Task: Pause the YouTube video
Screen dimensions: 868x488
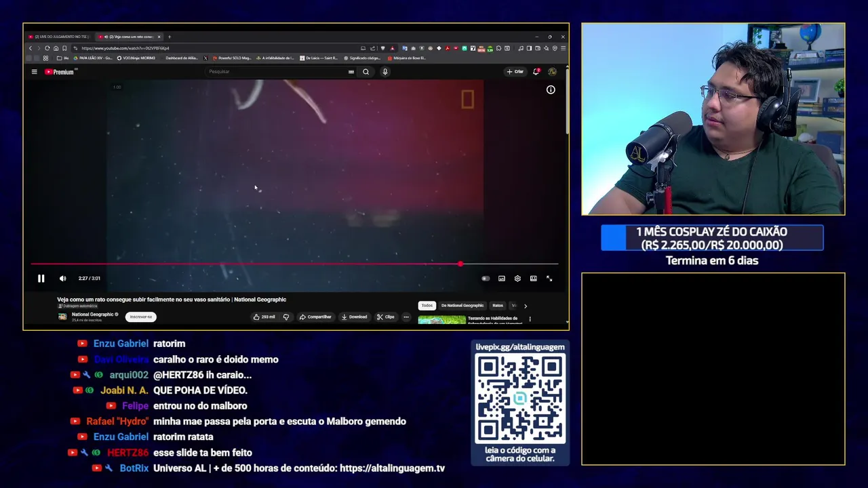Action: [x=41, y=279]
